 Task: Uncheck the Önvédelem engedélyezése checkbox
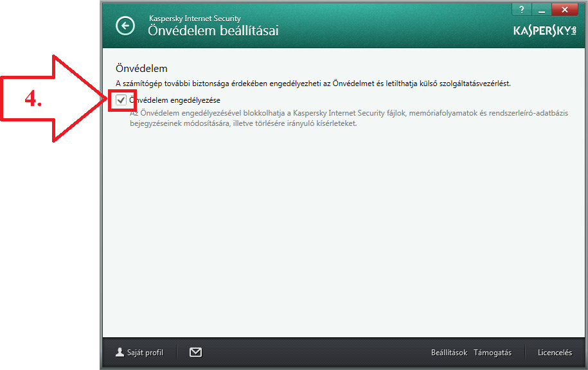(121, 100)
